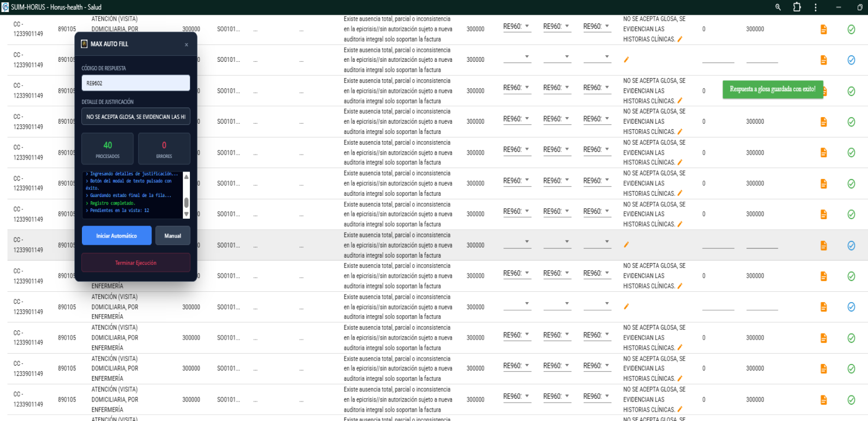Image resolution: width=868 pixels, height=421 pixels.
Task: Click the Terminar Ejecución button
Action: click(136, 263)
